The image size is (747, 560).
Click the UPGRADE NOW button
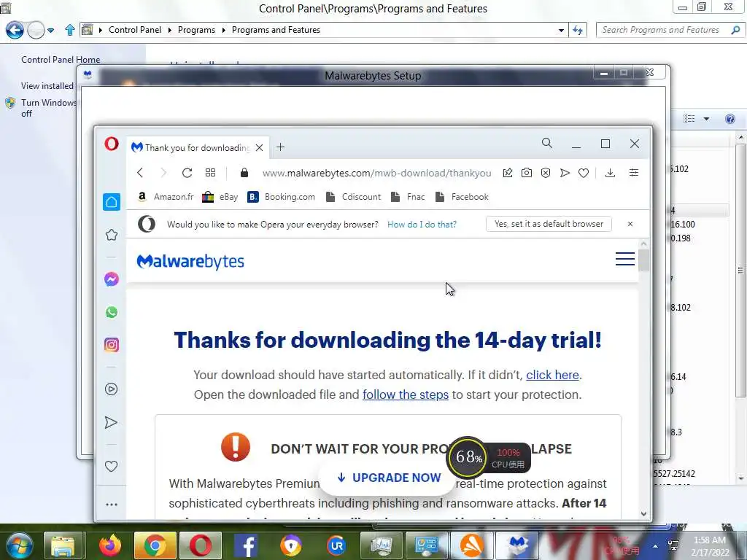coord(388,478)
